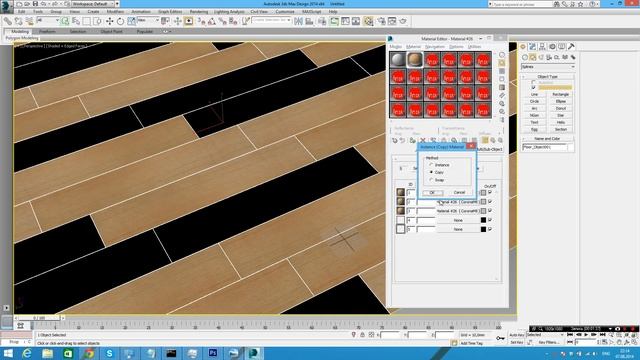
Task: Open the Modify panel tab
Action: [x=532, y=47]
